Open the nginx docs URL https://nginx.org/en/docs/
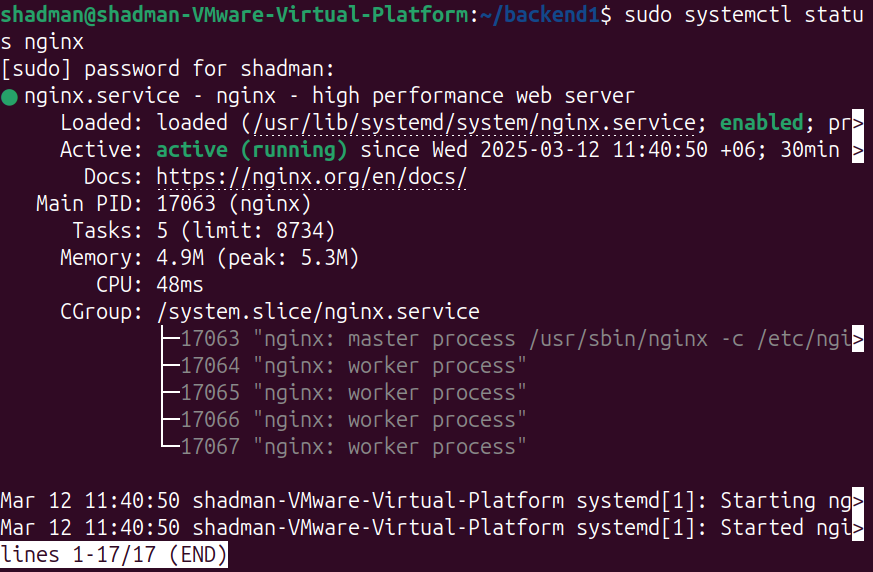 click(x=311, y=177)
